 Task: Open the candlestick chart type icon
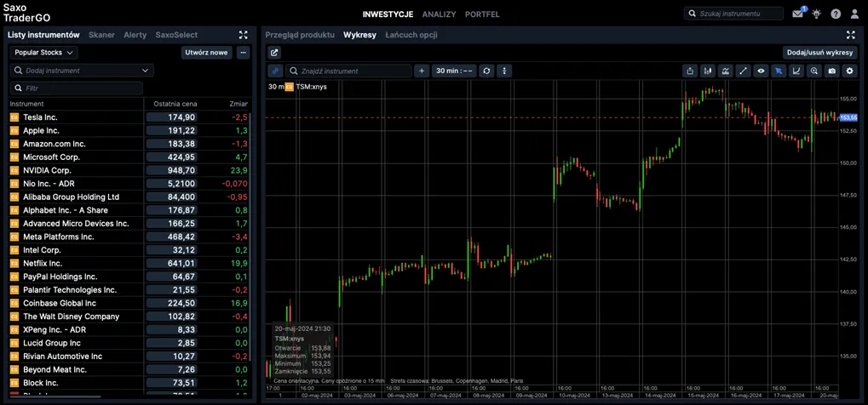click(708, 71)
